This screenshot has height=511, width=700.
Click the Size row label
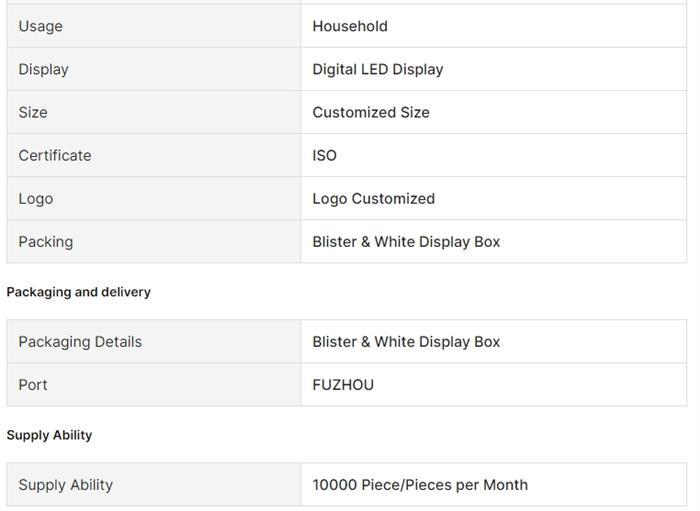click(x=33, y=112)
